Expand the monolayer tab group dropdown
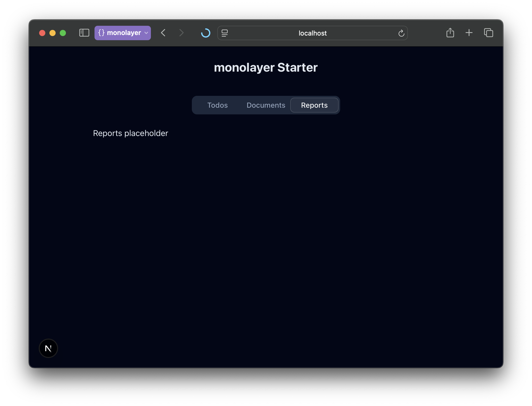This screenshot has height=406, width=532. pos(146,33)
